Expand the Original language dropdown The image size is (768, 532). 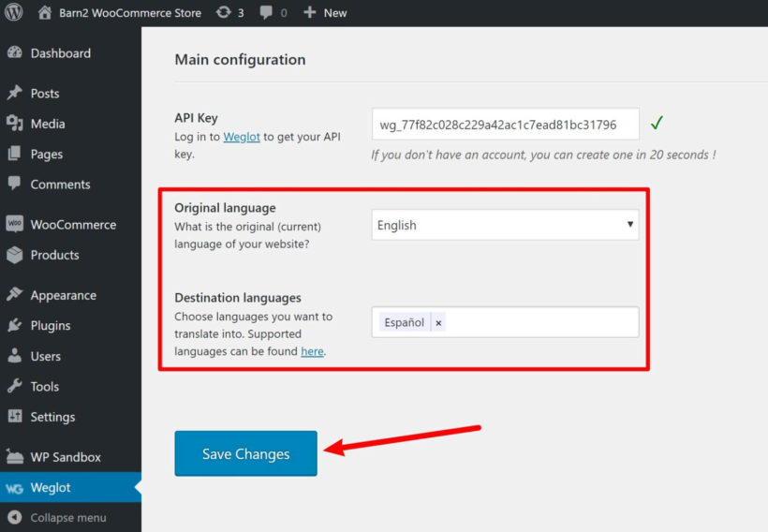(x=505, y=225)
